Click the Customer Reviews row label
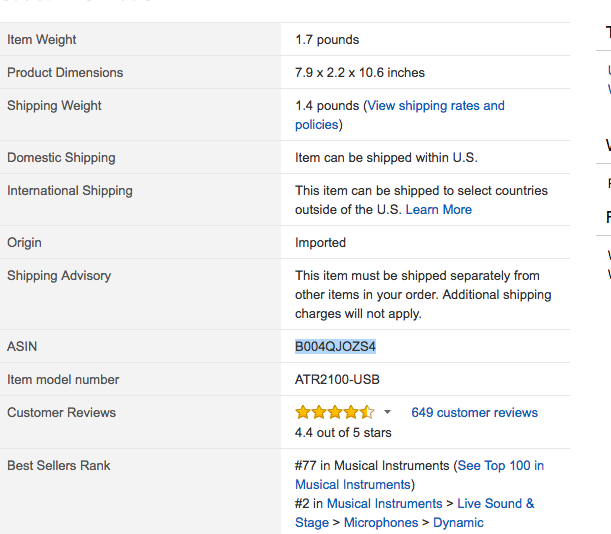The height and width of the screenshot is (534, 611). [x=61, y=412]
